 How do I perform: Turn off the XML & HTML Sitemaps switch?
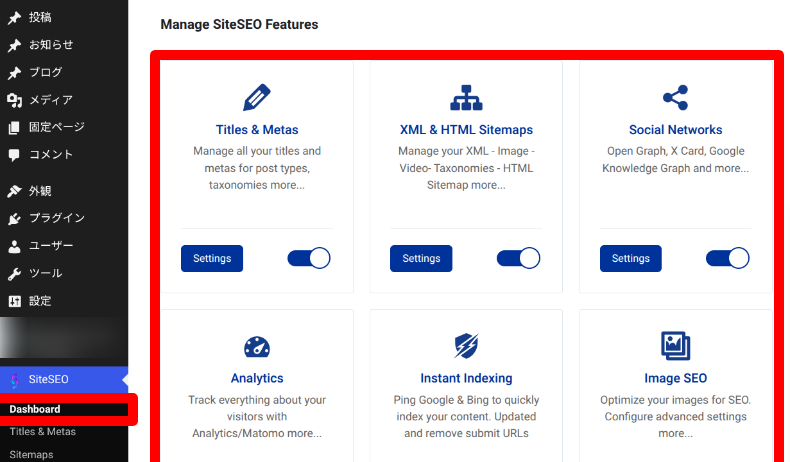[518, 258]
